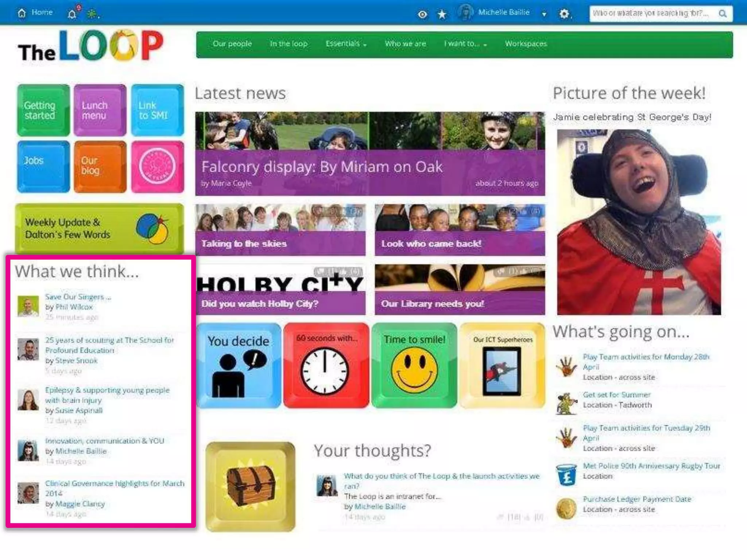
Task: Open favourites star icon
Action: point(442,14)
